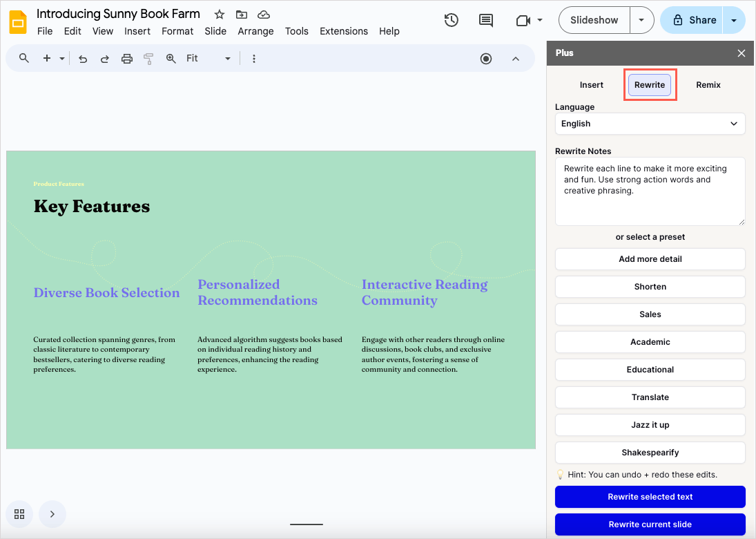This screenshot has height=539, width=756.
Task: Open the File menu
Action: pos(45,31)
